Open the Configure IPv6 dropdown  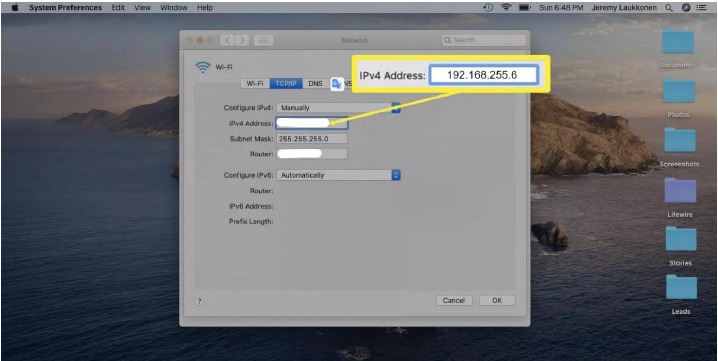338,175
